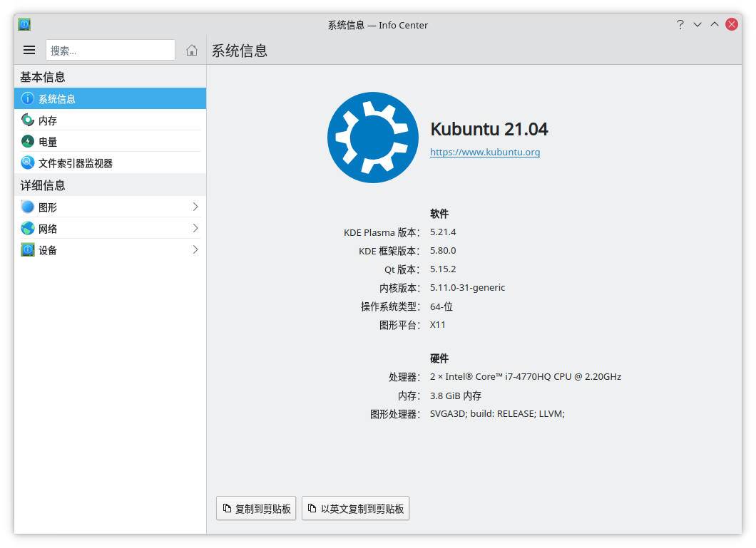Click the copy icon on 复制到剪贴板
Viewport: 756px width, 548px height.
click(x=227, y=509)
